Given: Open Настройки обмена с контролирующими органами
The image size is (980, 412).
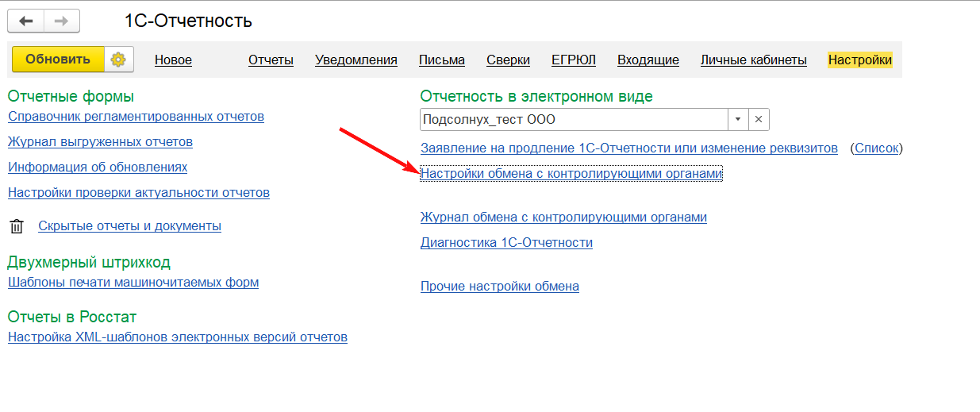Looking at the screenshot, I should click(571, 173).
